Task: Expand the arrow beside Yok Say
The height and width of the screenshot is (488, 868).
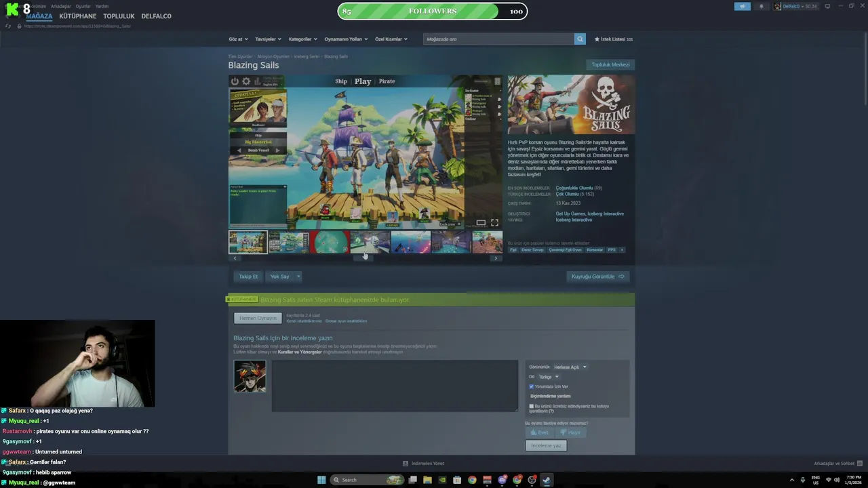Action: coord(298,277)
